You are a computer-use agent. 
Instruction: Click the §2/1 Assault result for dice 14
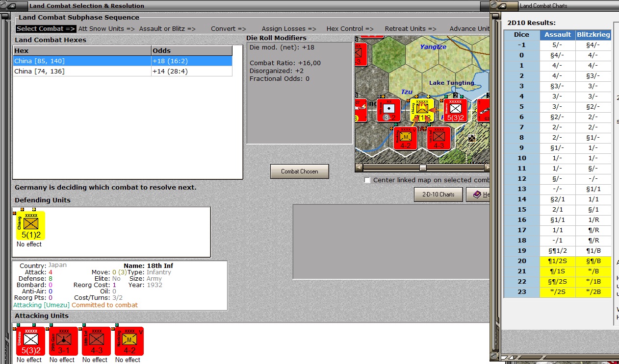coord(558,199)
